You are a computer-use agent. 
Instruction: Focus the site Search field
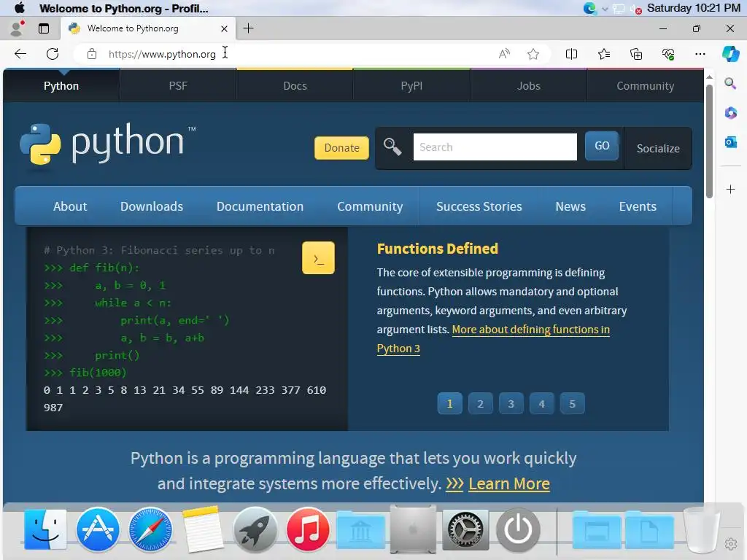tap(495, 147)
